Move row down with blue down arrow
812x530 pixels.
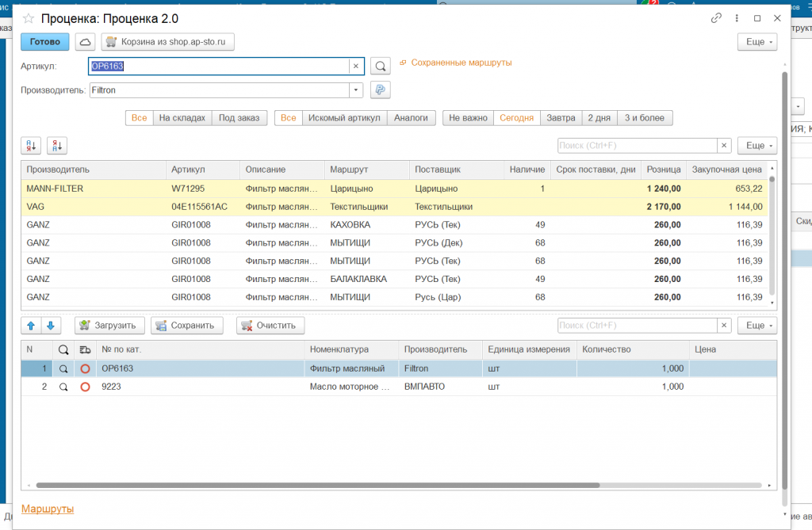pyautogui.click(x=50, y=326)
